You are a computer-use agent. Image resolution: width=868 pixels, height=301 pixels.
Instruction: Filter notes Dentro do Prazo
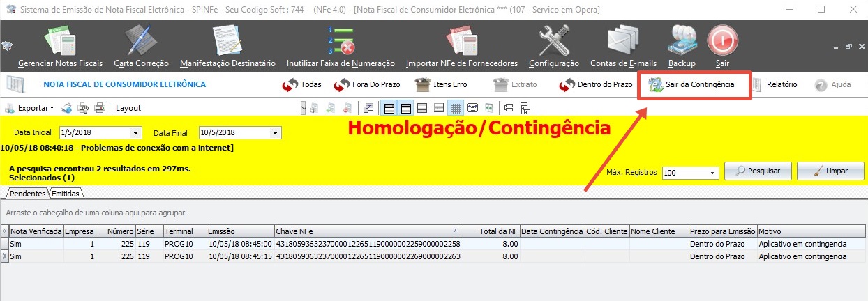pyautogui.click(x=595, y=85)
